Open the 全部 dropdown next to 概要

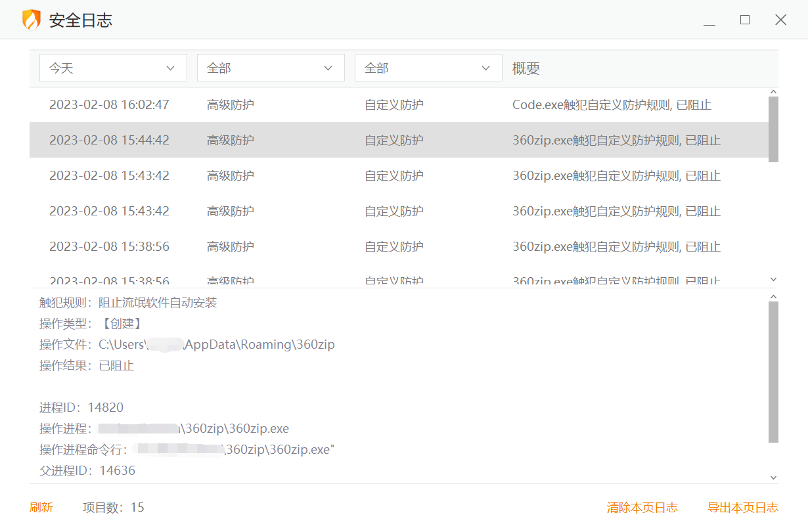[x=428, y=68]
